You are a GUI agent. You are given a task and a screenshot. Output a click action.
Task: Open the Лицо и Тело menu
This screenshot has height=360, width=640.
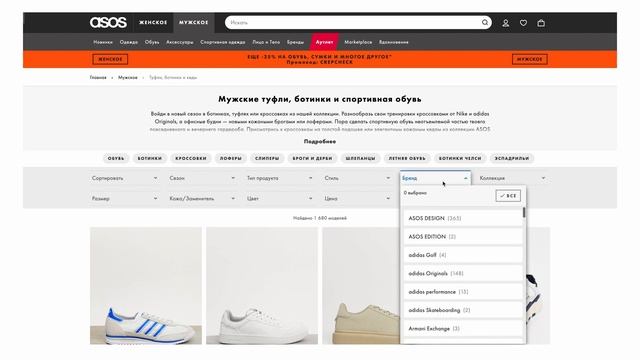[266, 42]
